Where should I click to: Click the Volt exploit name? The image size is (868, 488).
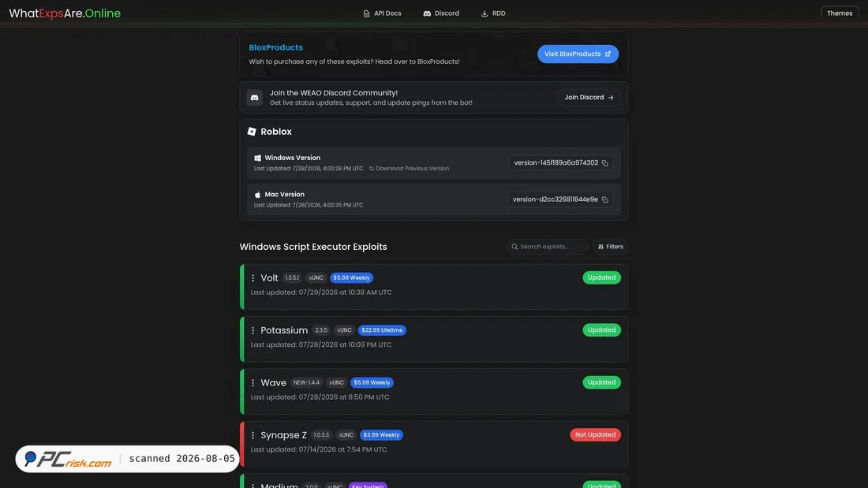[269, 278]
